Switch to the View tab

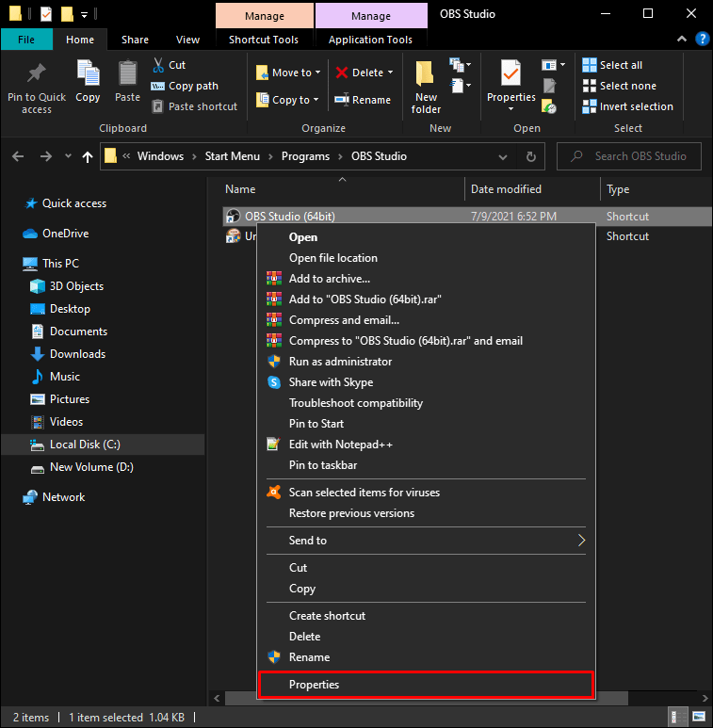(187, 40)
